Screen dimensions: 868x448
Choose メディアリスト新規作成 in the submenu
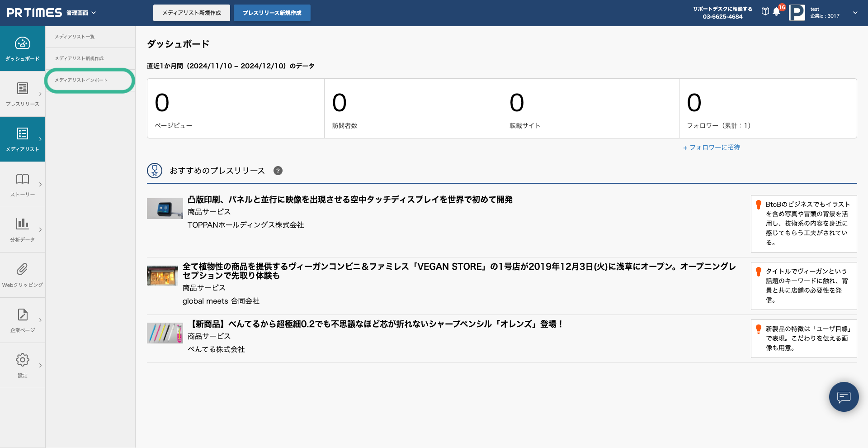coord(79,58)
